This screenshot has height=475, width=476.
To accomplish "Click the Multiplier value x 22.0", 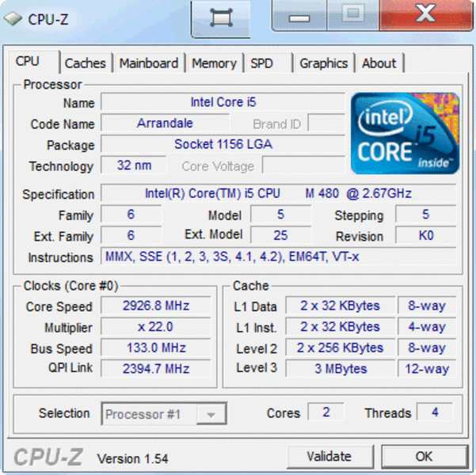I will pos(156,327).
